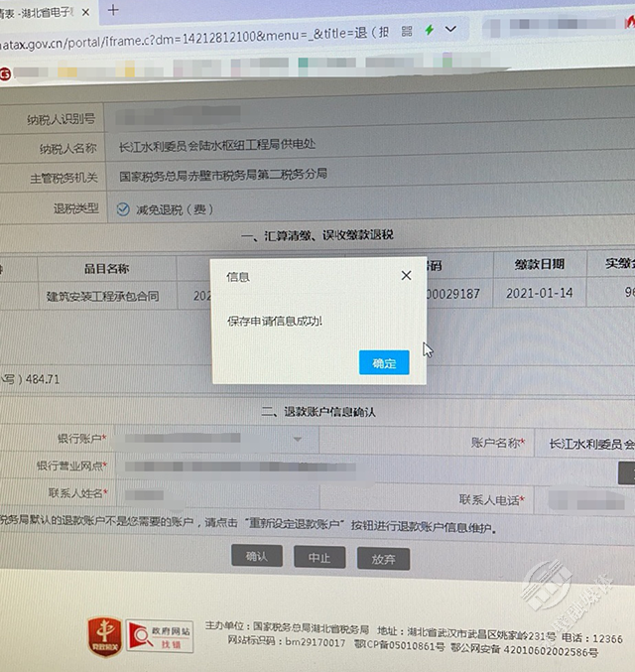This screenshot has height=672, width=635.
Task: Click the 联系人电话 input field
Action: 586,501
